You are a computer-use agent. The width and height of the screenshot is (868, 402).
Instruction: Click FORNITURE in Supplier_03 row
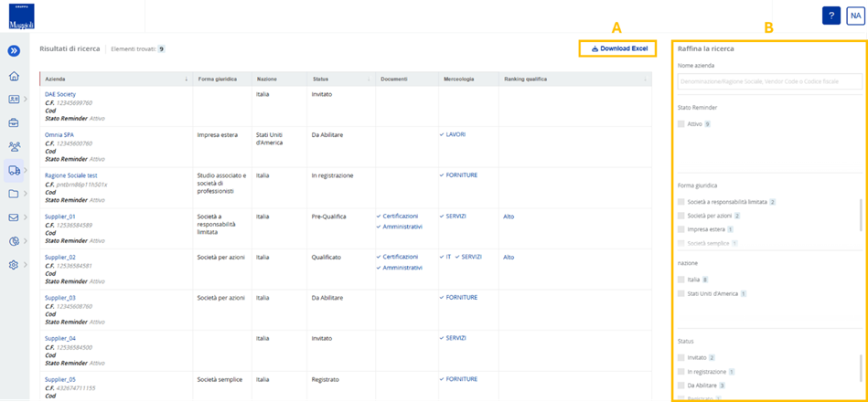coord(461,298)
